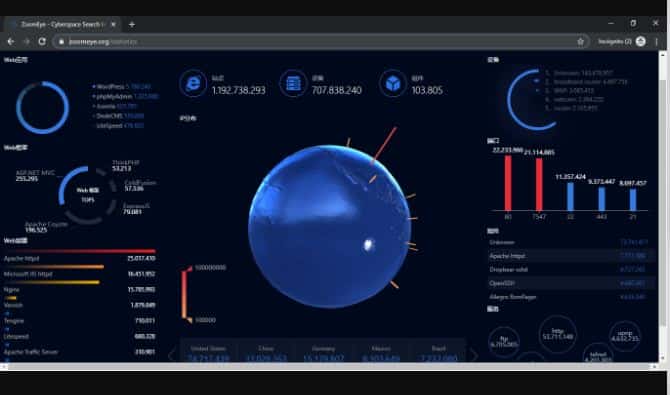The image size is (670, 395).
Task: Bookmark this page with the star icon
Action: [x=580, y=41]
